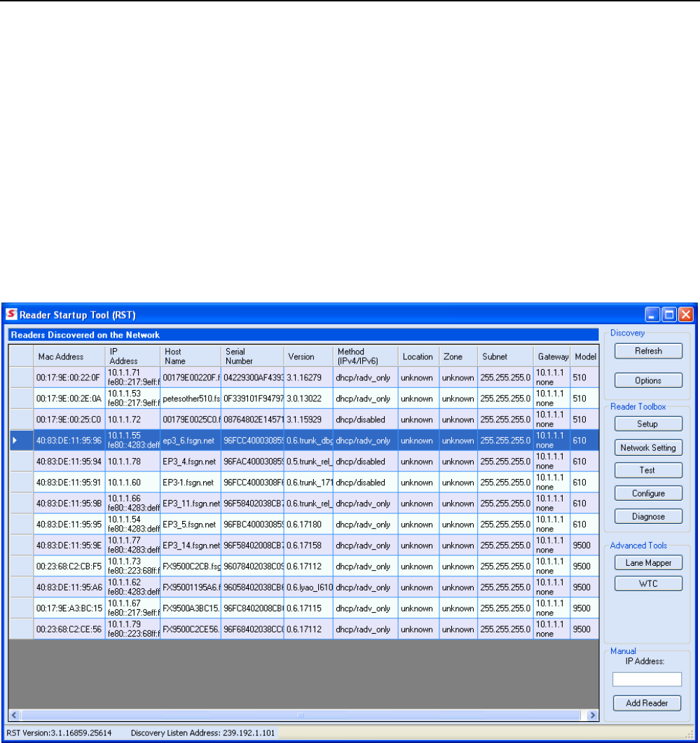Sort by Serial Number column header
The width and height of the screenshot is (700, 743).
252,356
